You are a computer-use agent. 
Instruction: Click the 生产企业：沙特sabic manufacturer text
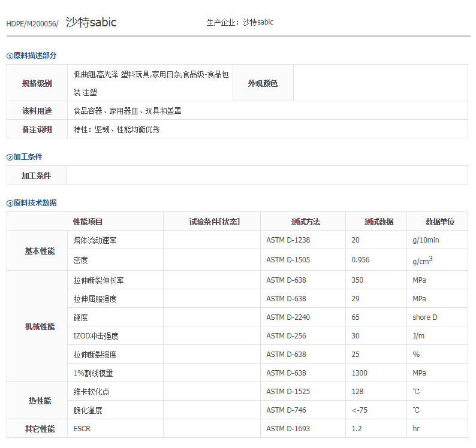click(240, 22)
